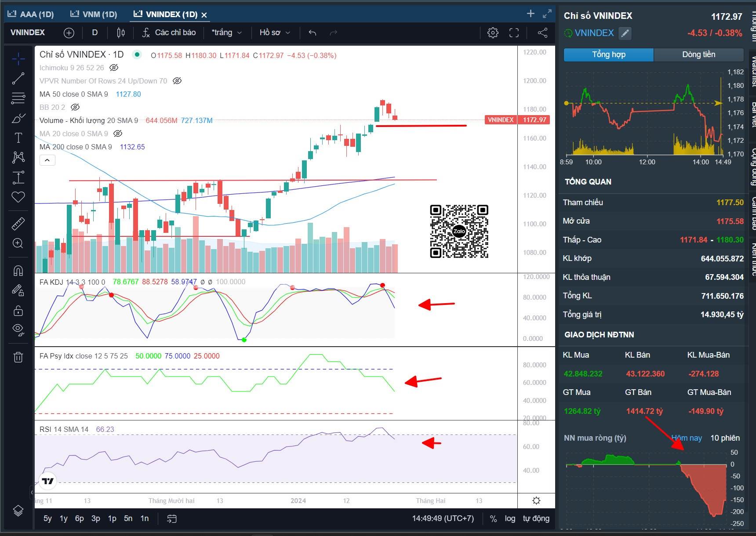
Task: Toggle stay-in-drawing-mode pencil lock
Action: coord(18,290)
